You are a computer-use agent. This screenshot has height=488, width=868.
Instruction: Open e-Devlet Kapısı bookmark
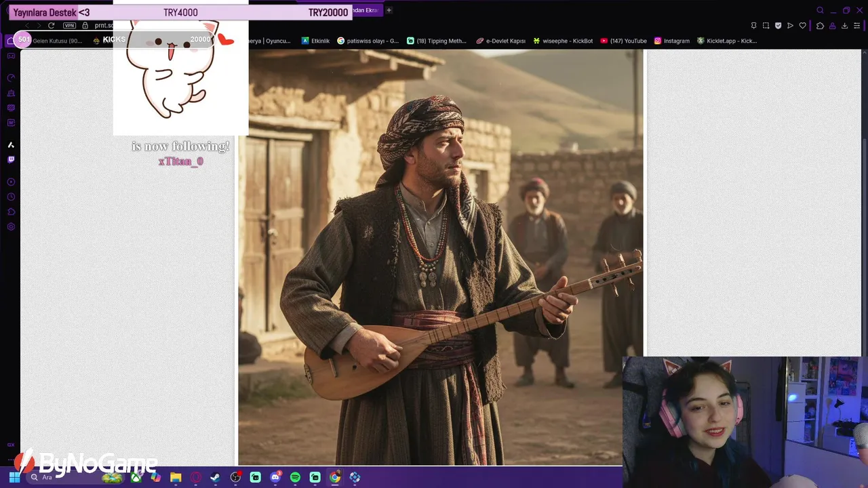[500, 41]
